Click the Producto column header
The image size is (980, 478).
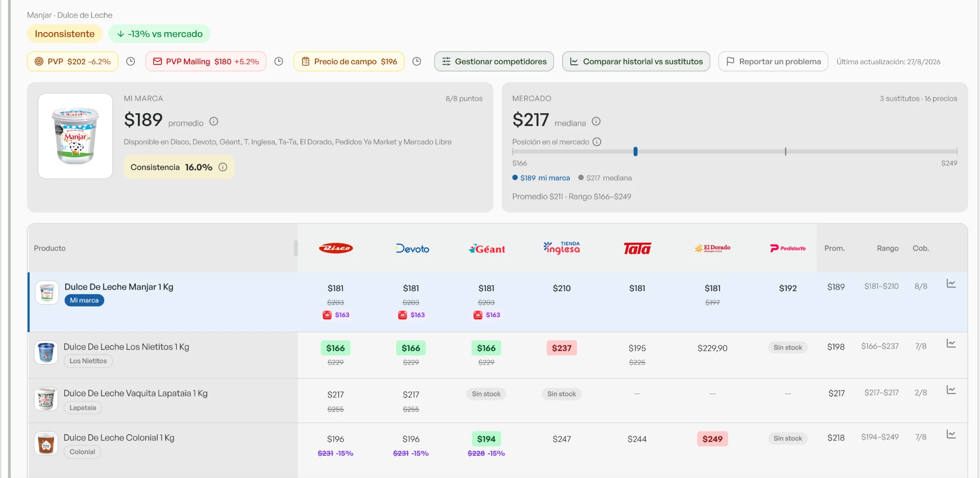pos(50,248)
